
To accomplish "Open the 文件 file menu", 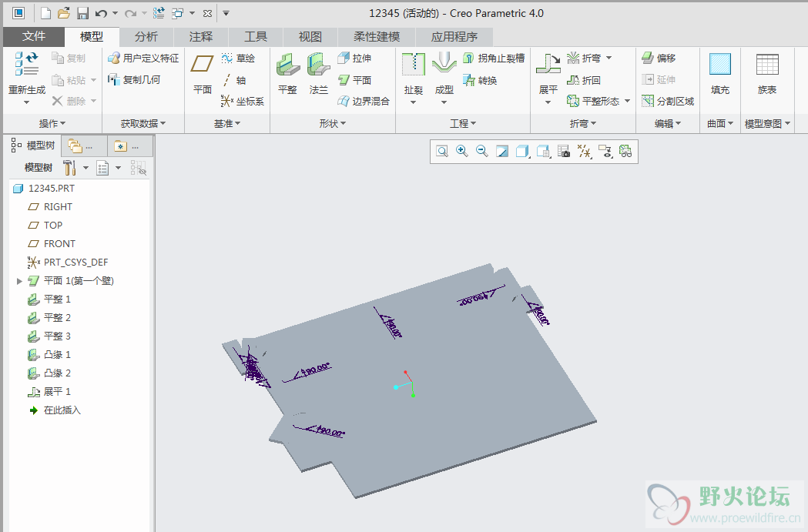I will [34, 36].
